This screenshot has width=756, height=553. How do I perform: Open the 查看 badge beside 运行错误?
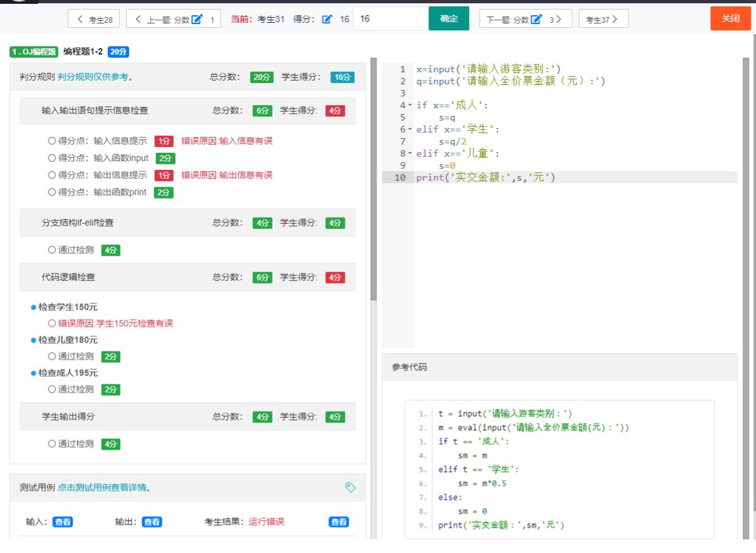[339, 522]
